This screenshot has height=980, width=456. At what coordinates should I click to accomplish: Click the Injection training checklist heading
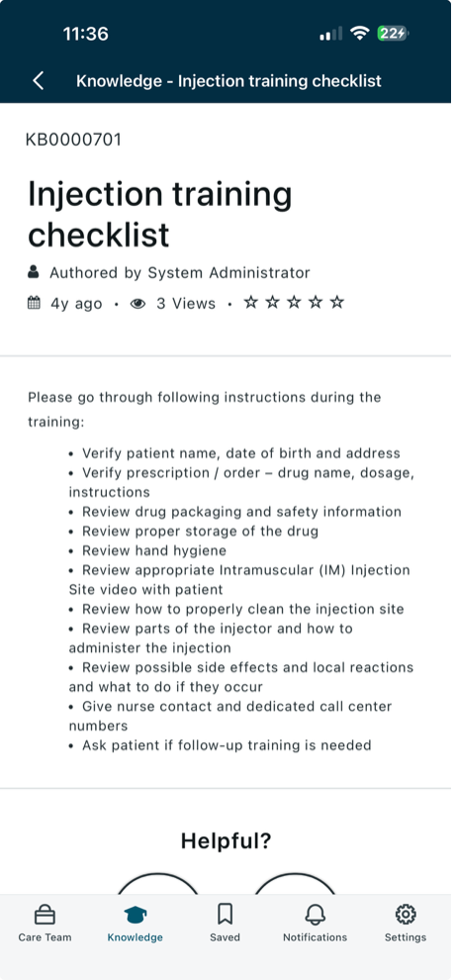coord(160,214)
